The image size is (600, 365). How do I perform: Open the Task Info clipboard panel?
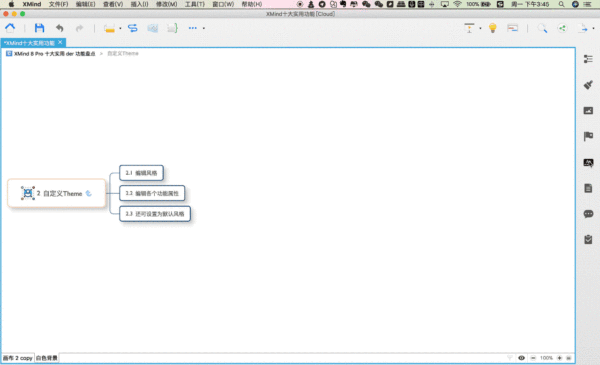588,240
